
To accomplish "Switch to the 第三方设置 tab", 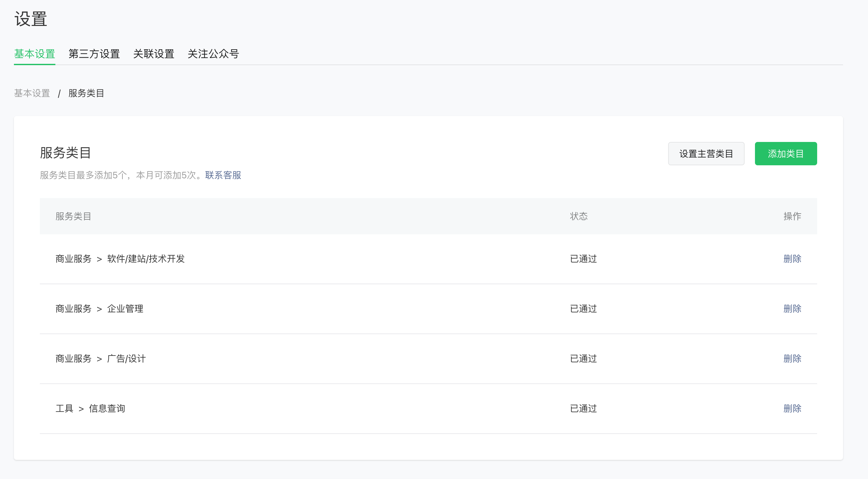I will click(x=94, y=54).
